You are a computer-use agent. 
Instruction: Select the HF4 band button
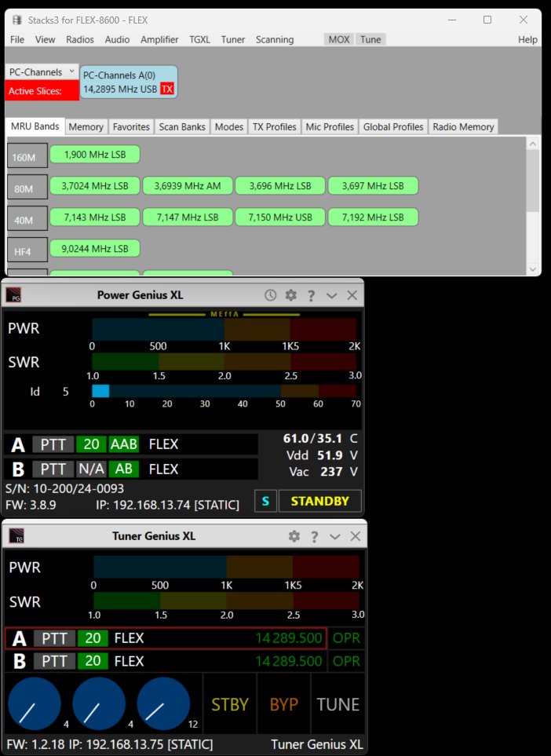tap(27, 250)
